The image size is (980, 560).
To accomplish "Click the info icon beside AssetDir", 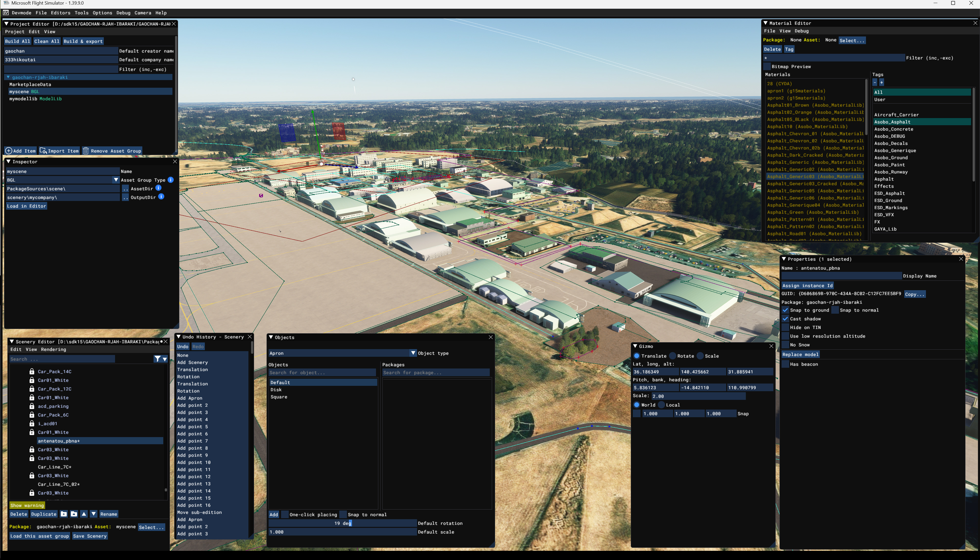I will pyautogui.click(x=158, y=188).
